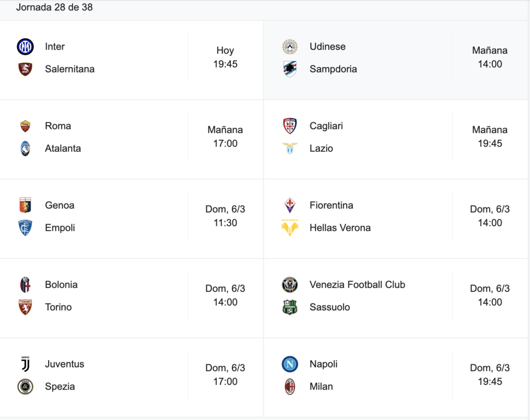Click the Napoli N badge
Image resolution: width=530 pixels, height=420 pixels.
click(290, 364)
